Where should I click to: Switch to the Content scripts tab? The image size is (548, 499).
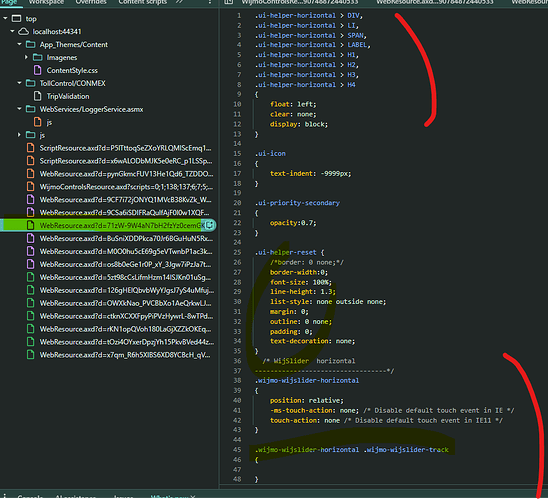coord(143,2)
